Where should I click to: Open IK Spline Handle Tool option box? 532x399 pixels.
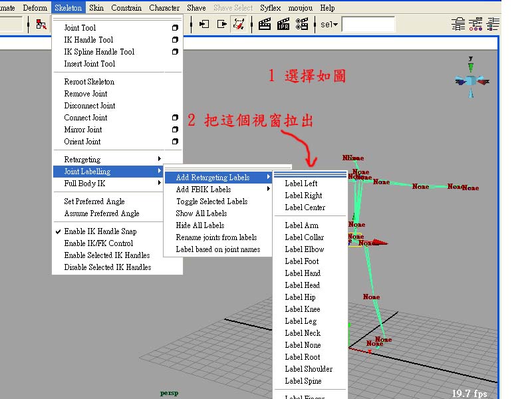(x=175, y=52)
